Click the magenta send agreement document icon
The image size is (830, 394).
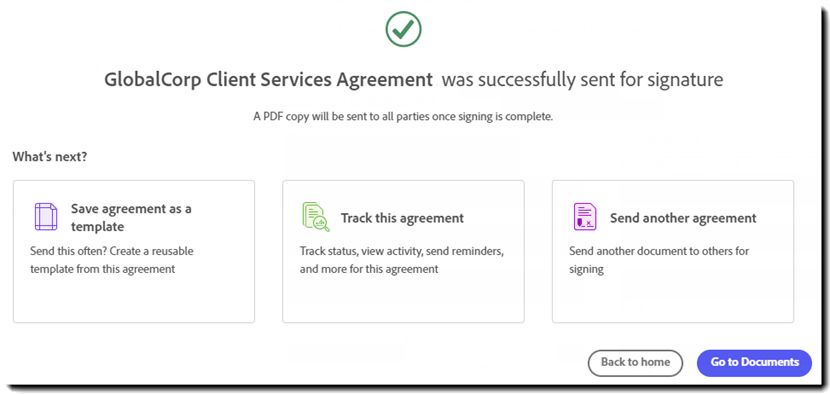tap(585, 217)
